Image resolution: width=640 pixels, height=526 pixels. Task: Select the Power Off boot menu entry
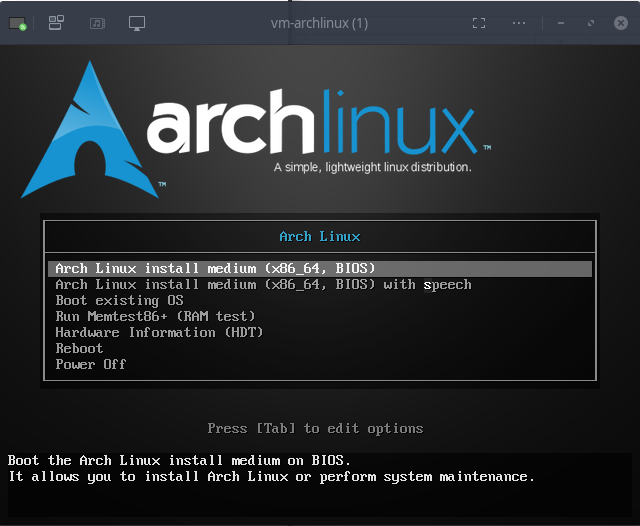90,365
